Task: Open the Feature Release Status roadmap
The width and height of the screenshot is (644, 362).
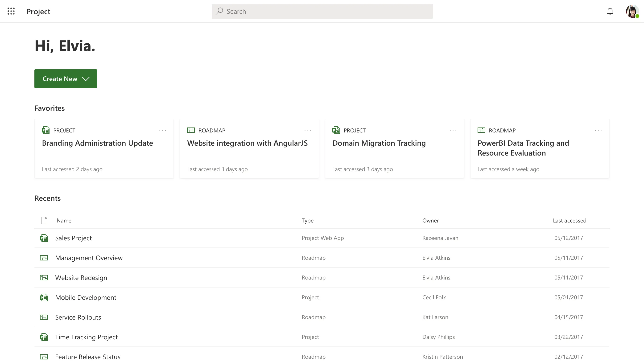Action: pyautogui.click(x=87, y=357)
